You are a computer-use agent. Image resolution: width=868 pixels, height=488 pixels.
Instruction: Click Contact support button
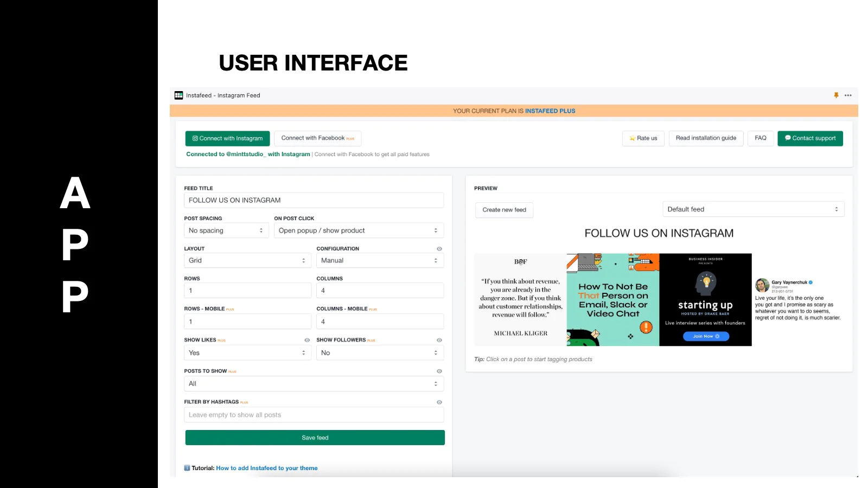point(810,138)
